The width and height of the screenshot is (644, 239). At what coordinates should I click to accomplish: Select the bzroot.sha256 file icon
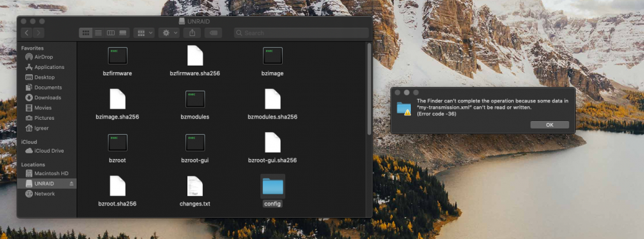pos(117,186)
